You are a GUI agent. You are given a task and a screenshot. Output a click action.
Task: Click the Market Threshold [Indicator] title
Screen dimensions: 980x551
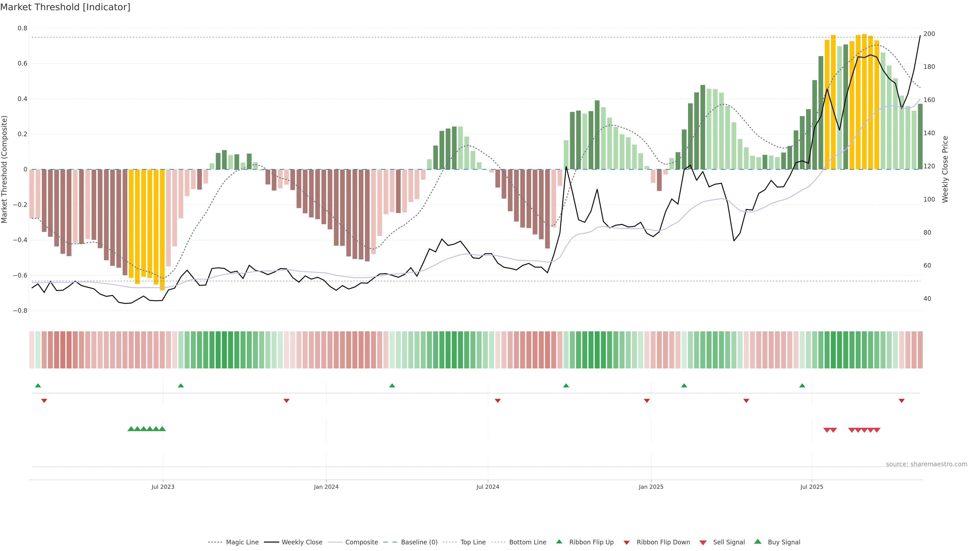pos(65,7)
